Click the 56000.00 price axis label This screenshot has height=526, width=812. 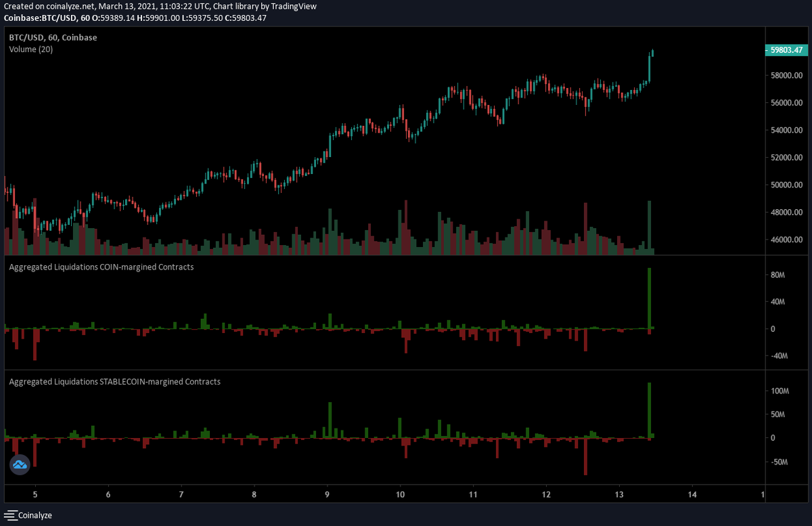786,103
